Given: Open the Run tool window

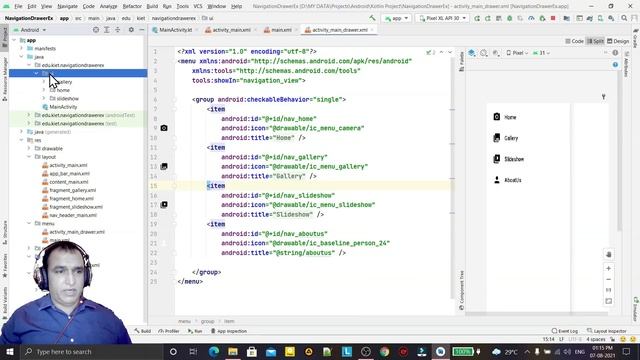Looking at the screenshot, I should pos(195,331).
